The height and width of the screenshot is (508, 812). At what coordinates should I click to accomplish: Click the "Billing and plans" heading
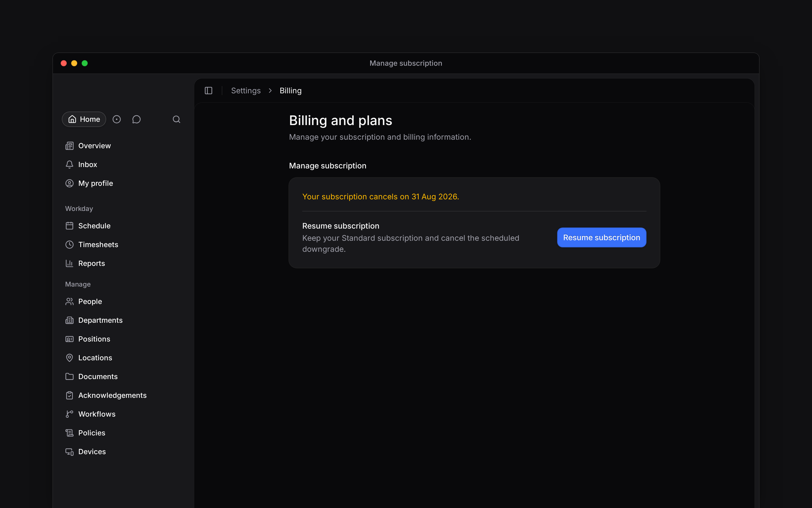[x=341, y=121]
